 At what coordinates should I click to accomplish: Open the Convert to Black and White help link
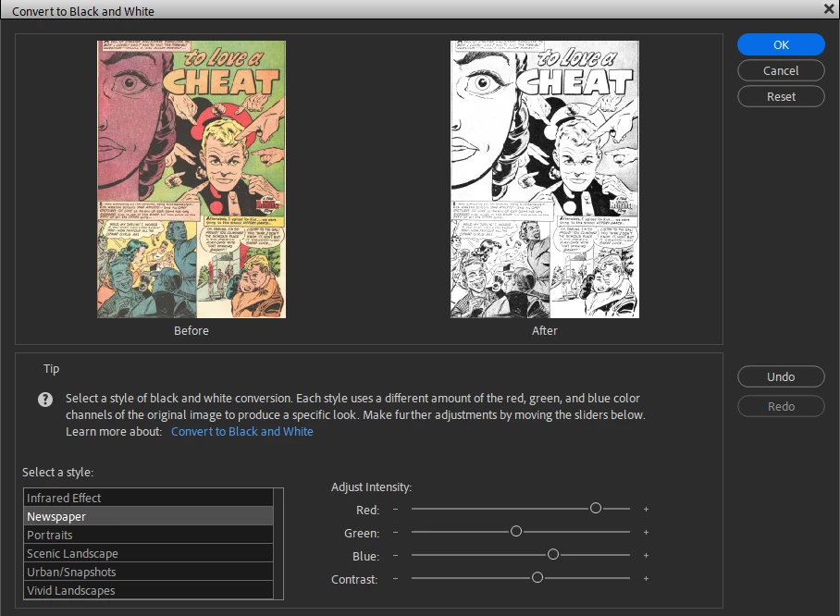pos(242,432)
